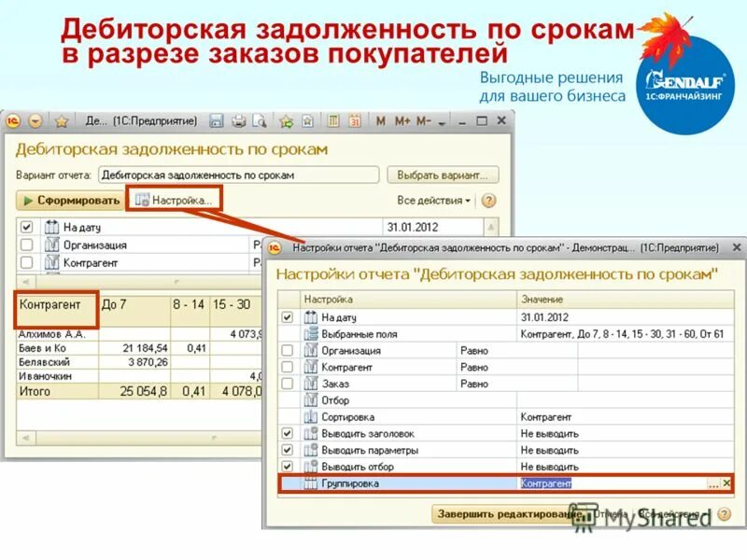Toggle the На дату checkbox in the settings dialog
747x560 pixels.
click(x=288, y=316)
